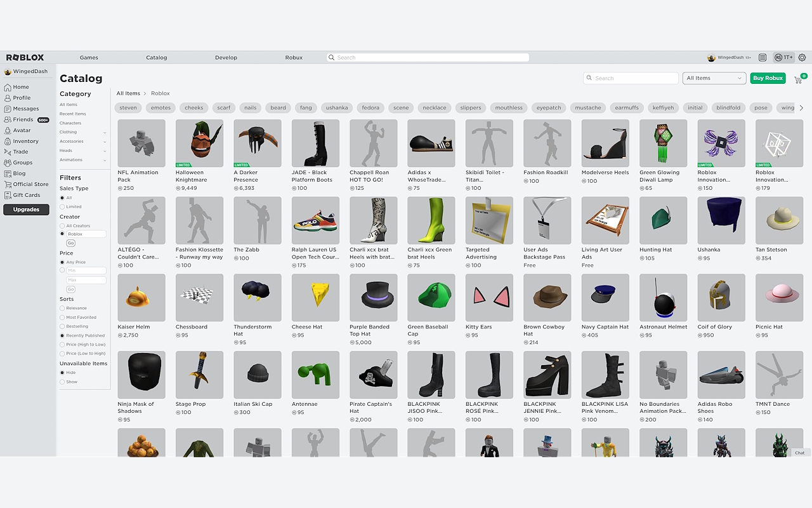Open the shopping cart

coord(798,79)
